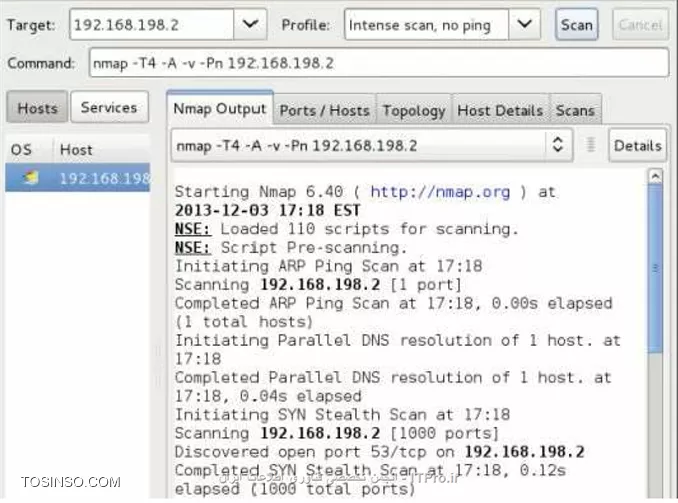Click the Details button
The width and height of the screenshot is (678, 503).
(x=637, y=145)
